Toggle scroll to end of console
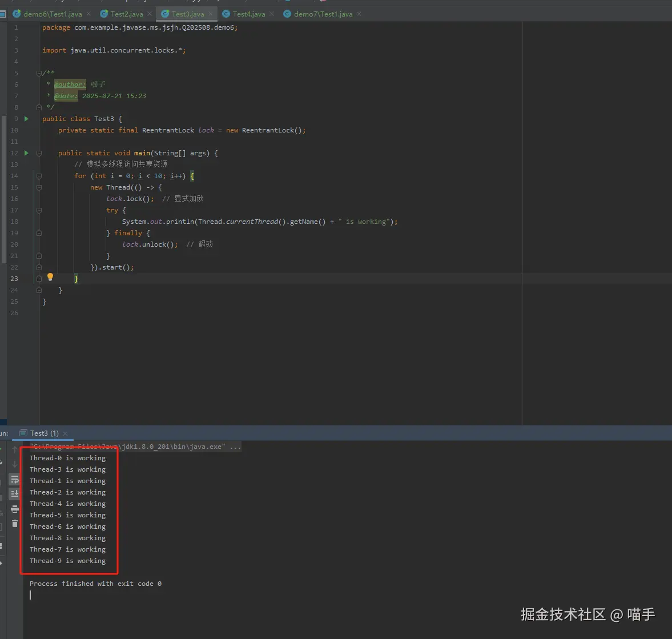The width and height of the screenshot is (672, 639). tap(15, 494)
